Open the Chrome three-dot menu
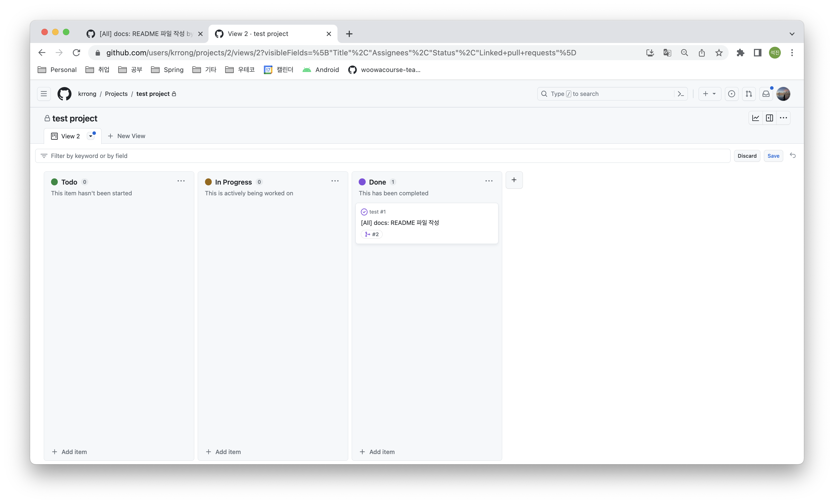This screenshot has width=834, height=504. coord(792,52)
